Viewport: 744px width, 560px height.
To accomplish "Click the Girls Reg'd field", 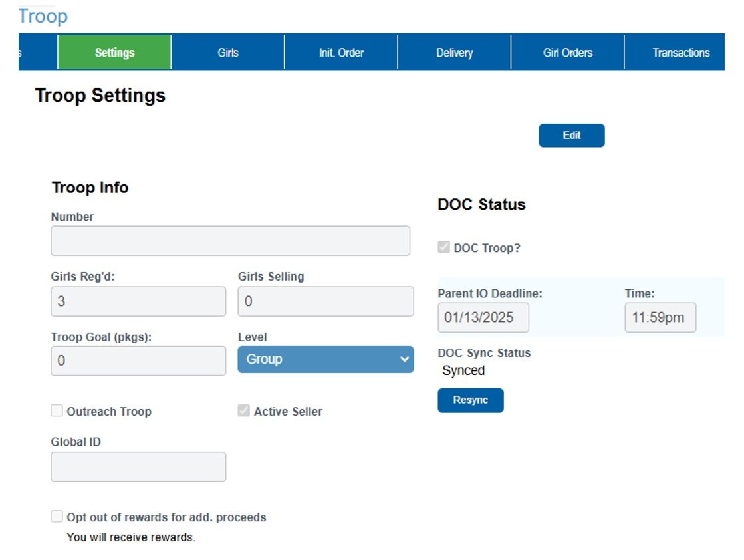I will pyautogui.click(x=138, y=301).
